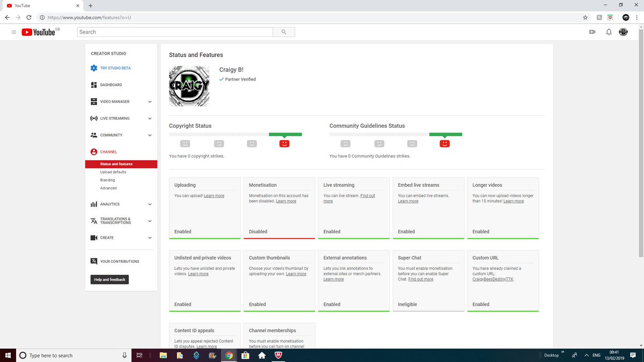Screen dimensions: 644x362
Task: Open Learn more in Embed live streams card
Action: tap(408, 201)
